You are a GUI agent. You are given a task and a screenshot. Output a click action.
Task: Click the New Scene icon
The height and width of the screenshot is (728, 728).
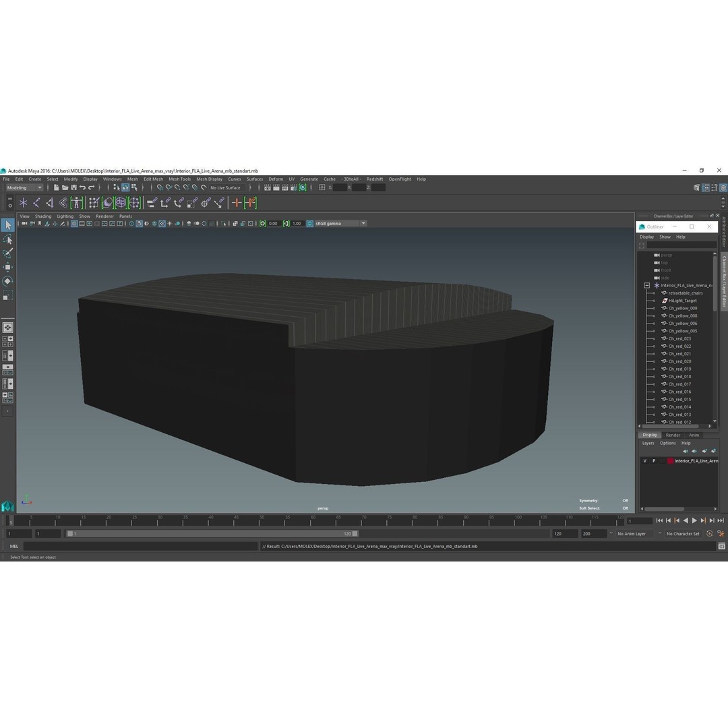click(x=56, y=187)
